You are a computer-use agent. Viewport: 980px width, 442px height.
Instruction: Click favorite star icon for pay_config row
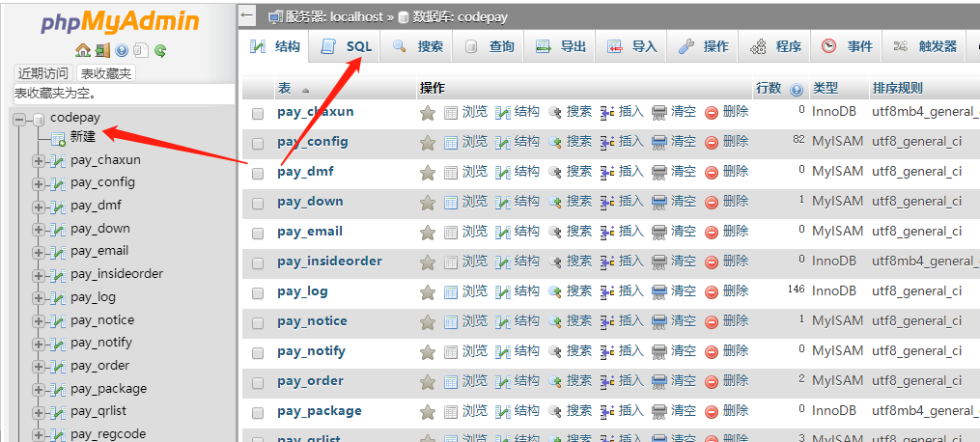tap(428, 142)
